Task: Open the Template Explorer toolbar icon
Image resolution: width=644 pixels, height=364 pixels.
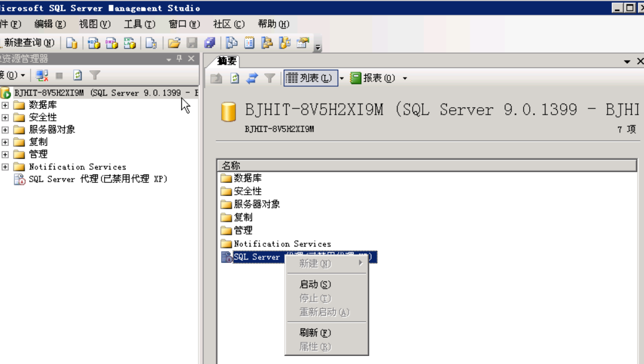Action: click(x=285, y=42)
